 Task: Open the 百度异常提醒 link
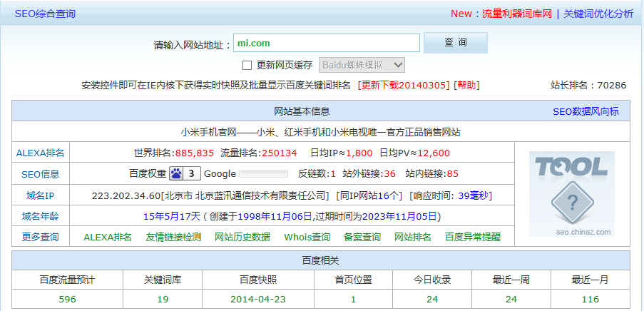click(x=473, y=237)
